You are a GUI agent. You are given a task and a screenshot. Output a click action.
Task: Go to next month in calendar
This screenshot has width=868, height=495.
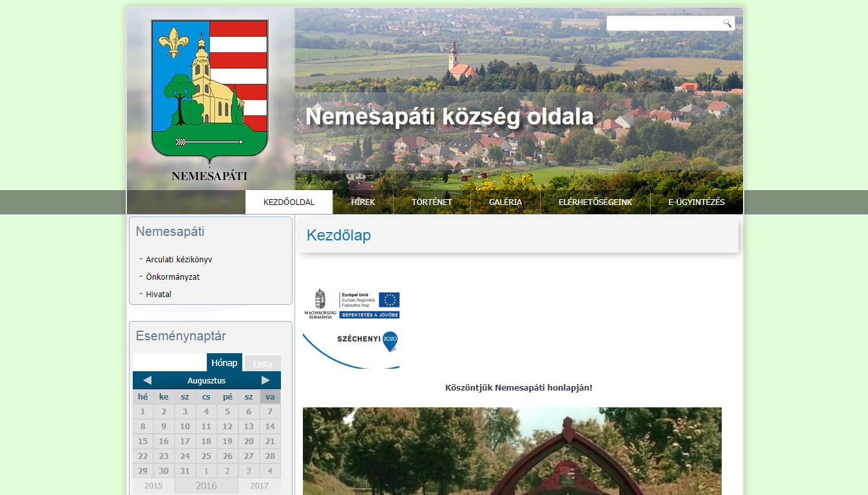265,380
